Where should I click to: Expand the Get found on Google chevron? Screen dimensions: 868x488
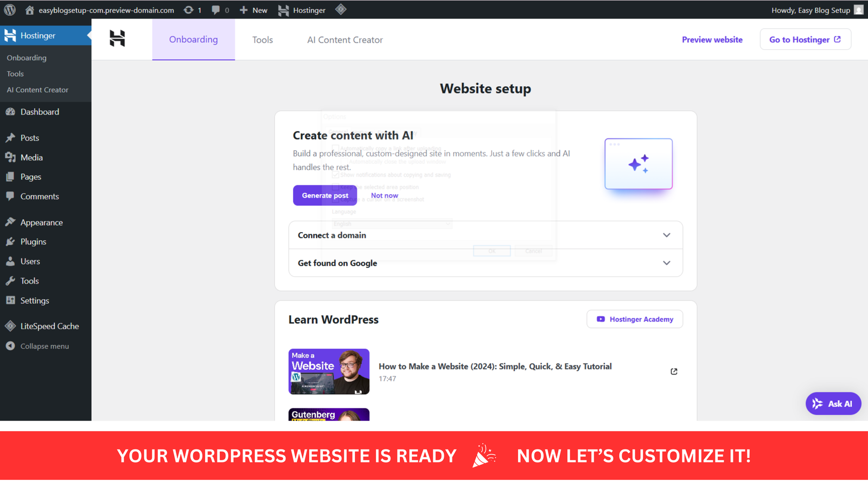(x=667, y=263)
